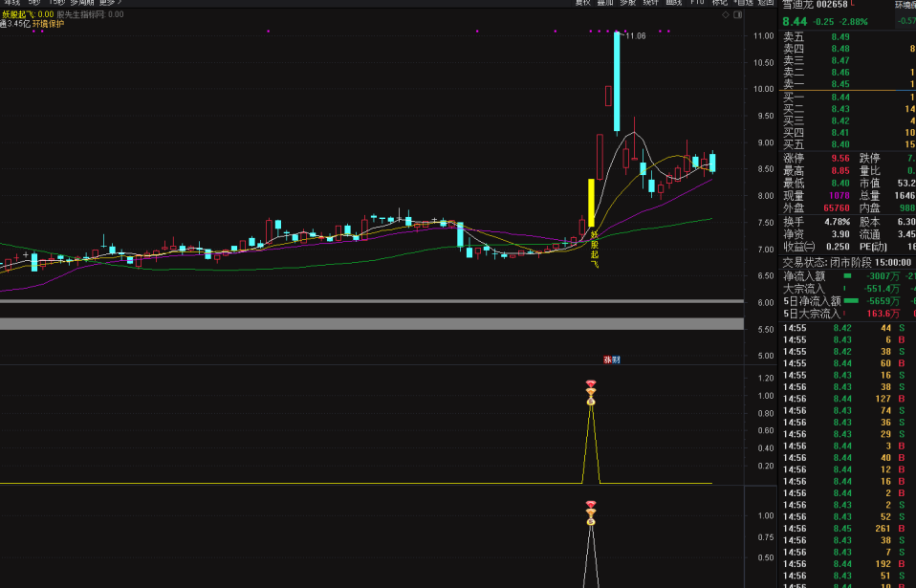
Task: Click the 大宗流入 -551.4万 row
Action: (x=849, y=289)
